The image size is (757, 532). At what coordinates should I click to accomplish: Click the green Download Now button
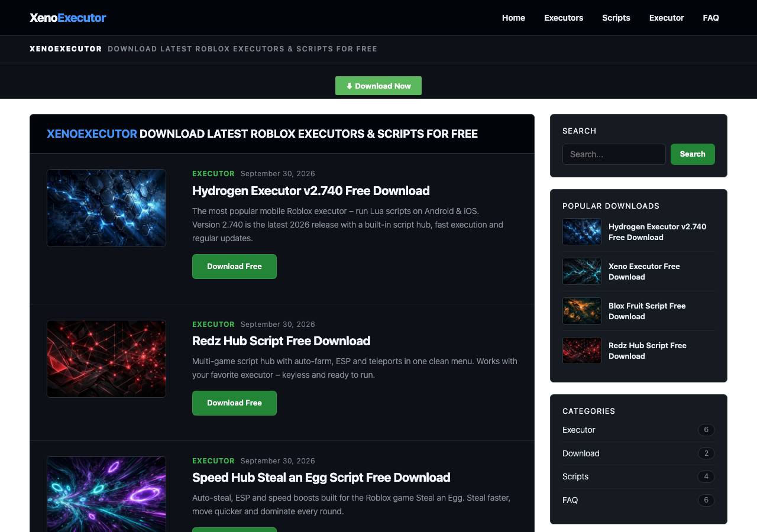[x=378, y=86]
